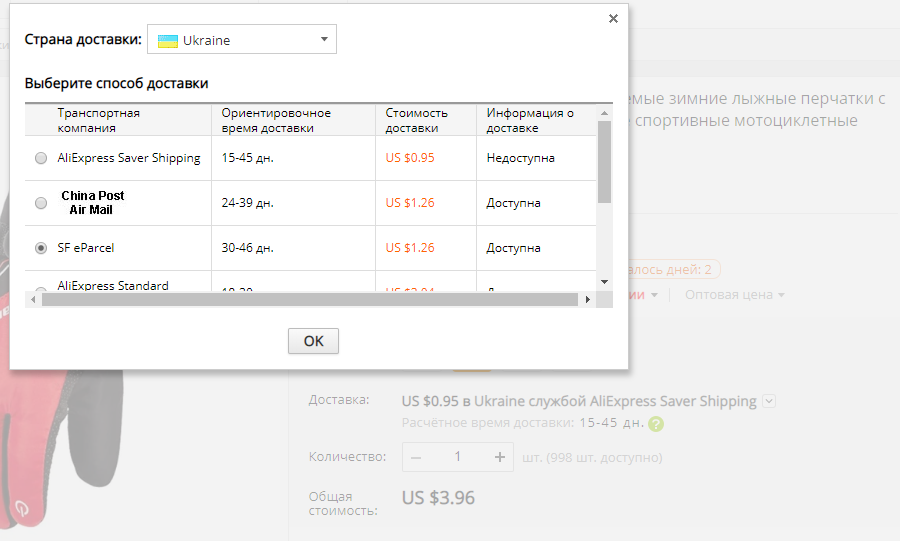Select AliExpress Saver Shipping radio button
The width and height of the screenshot is (900, 541).
click(41, 158)
